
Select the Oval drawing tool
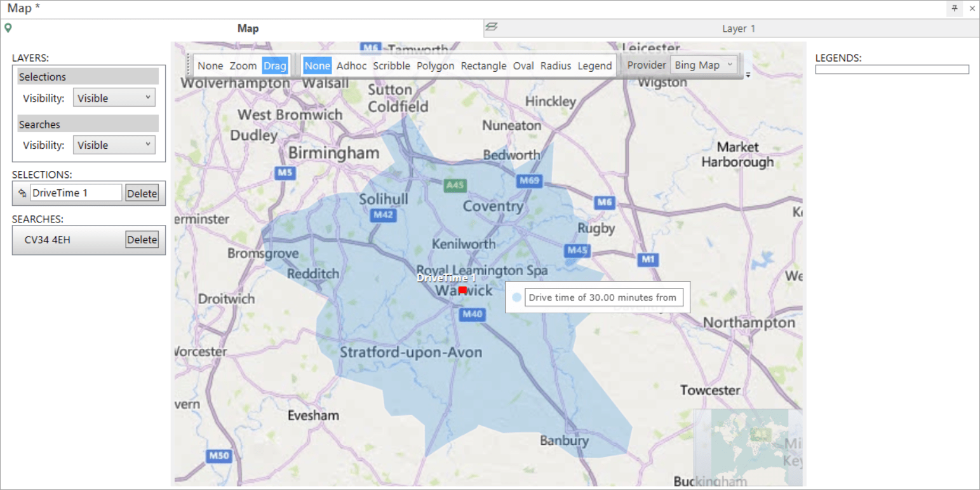523,65
